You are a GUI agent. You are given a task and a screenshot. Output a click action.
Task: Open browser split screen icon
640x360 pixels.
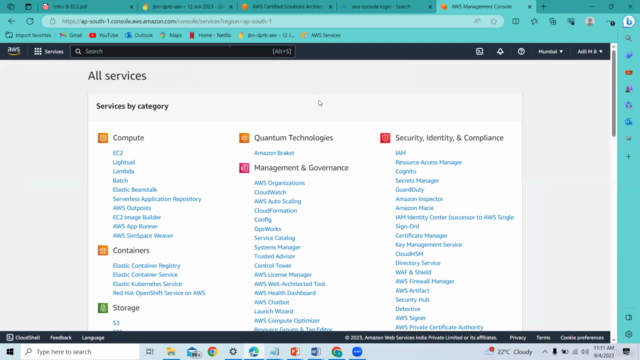(x=516, y=21)
